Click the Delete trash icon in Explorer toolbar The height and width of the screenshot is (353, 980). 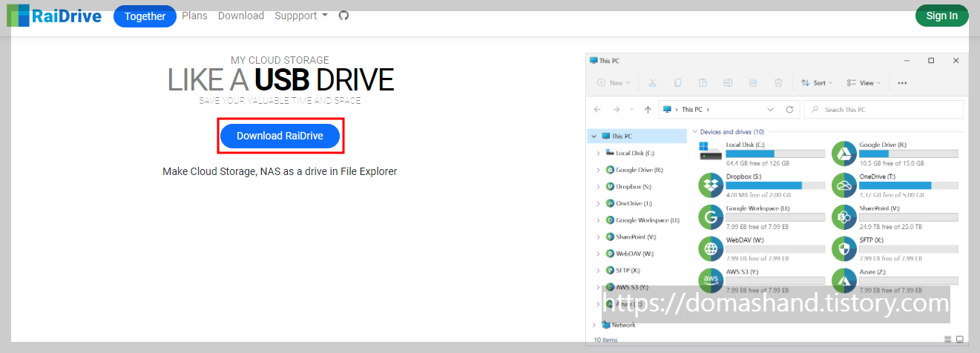point(778,83)
